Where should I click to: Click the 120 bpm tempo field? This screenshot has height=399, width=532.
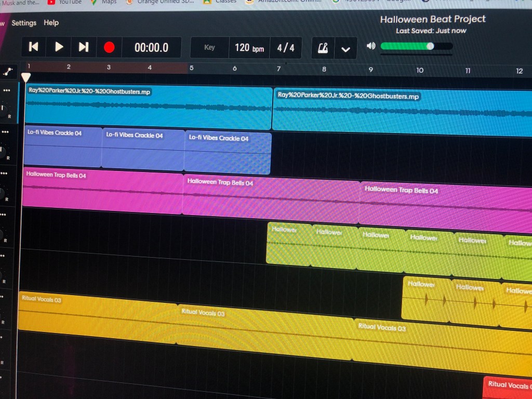pos(249,48)
